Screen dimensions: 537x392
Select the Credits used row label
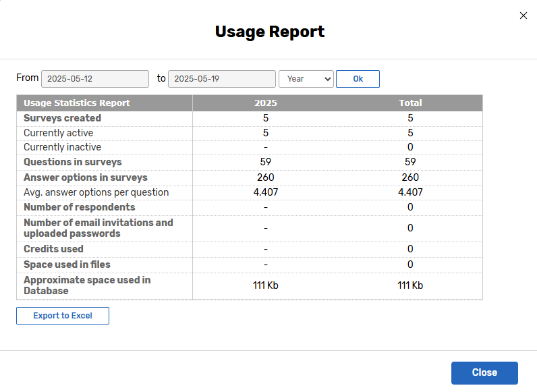(53, 249)
